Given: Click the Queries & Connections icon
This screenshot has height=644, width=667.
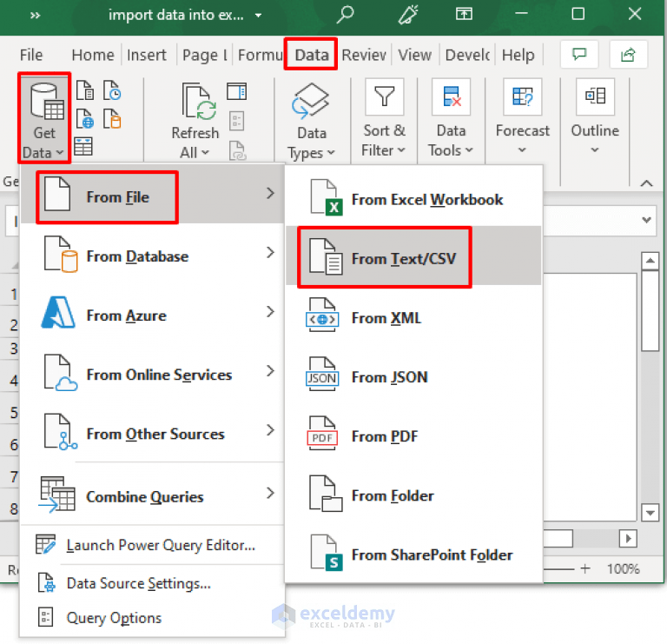Looking at the screenshot, I should pos(236,91).
